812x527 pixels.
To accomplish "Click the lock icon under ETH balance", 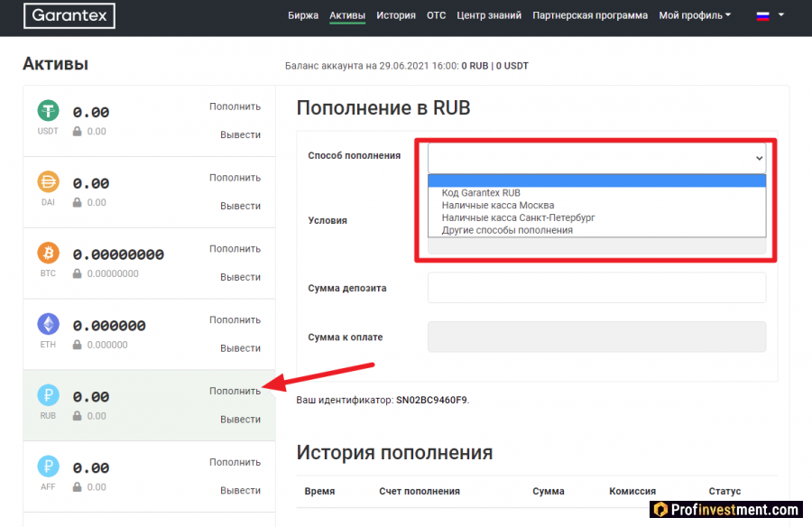I will 78,345.
